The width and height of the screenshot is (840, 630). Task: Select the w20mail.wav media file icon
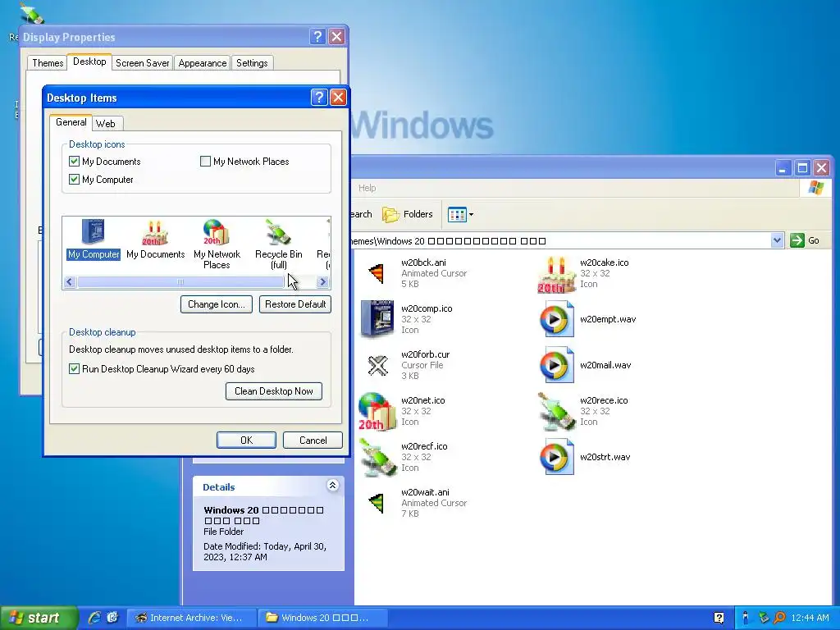[557, 365]
